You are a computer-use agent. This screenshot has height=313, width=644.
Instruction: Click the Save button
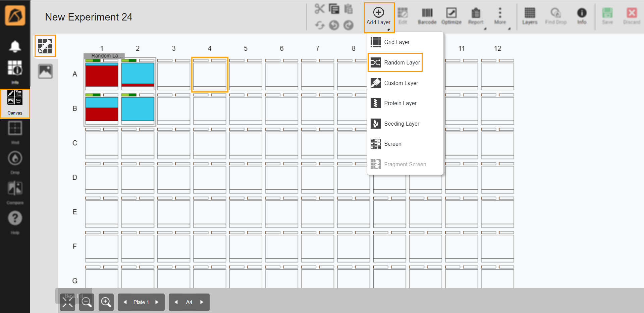[607, 15]
